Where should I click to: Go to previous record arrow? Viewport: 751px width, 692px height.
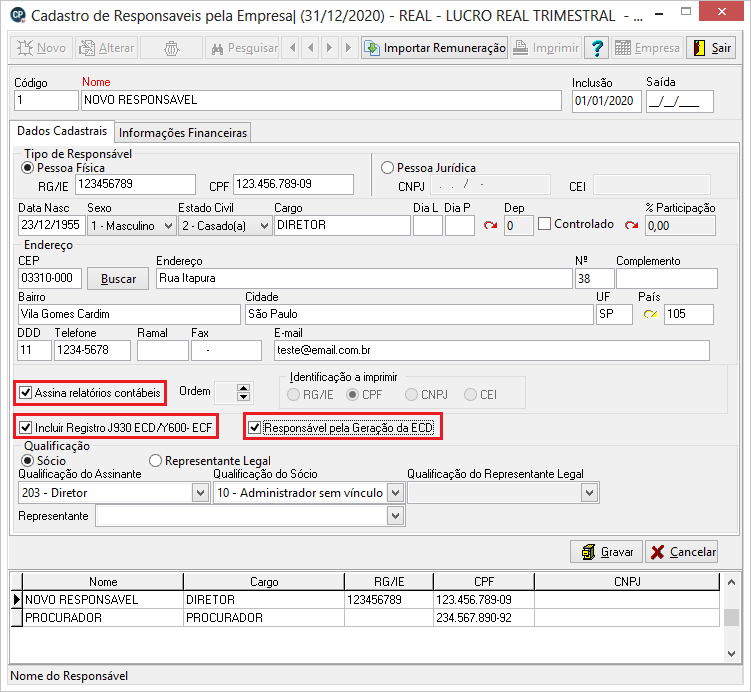[311, 48]
